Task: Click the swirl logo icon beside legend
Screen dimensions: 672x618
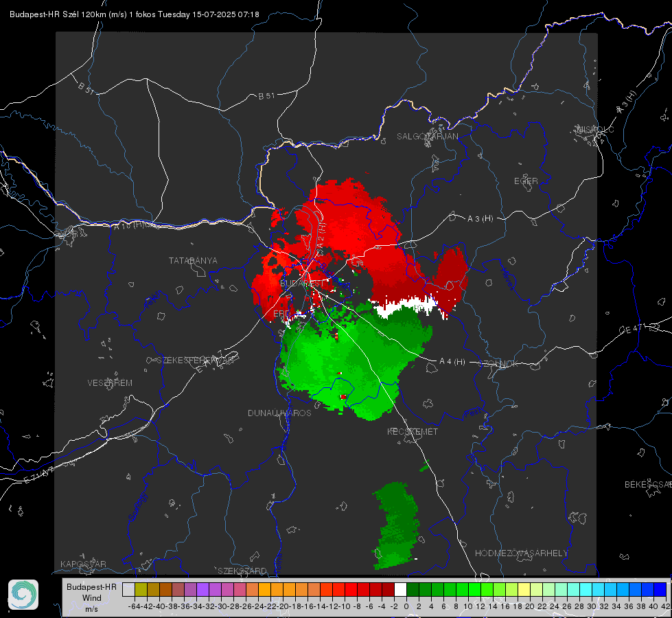Action: tap(23, 595)
